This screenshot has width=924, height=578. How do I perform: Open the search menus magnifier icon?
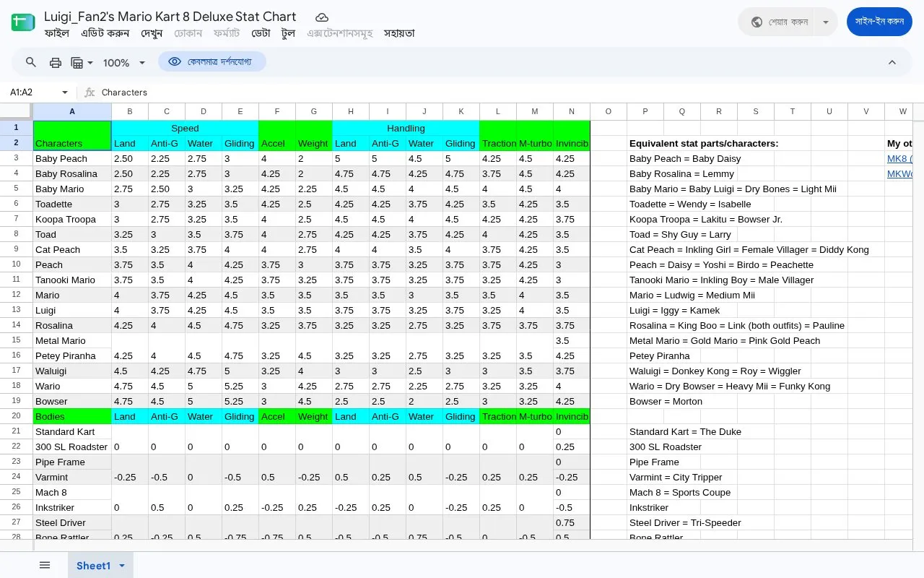tap(31, 62)
